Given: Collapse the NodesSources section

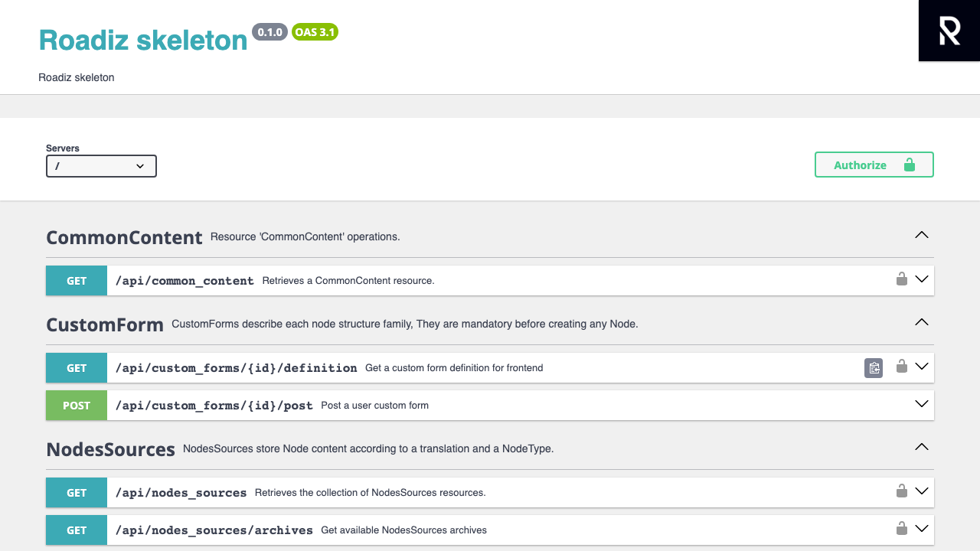Looking at the screenshot, I should click(922, 447).
